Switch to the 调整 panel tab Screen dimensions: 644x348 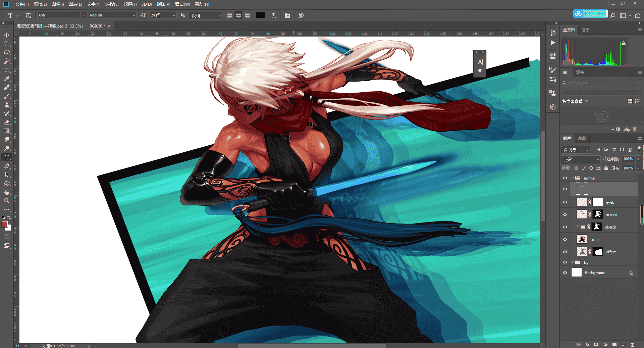[x=580, y=72]
